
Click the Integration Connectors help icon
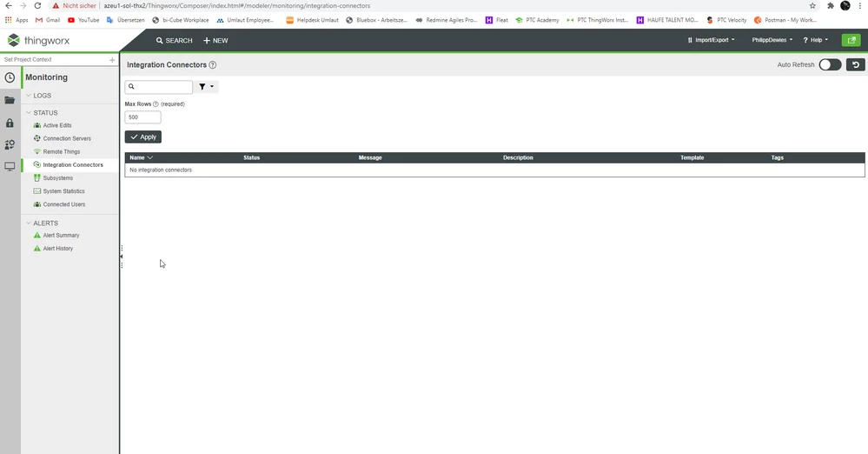(213, 65)
